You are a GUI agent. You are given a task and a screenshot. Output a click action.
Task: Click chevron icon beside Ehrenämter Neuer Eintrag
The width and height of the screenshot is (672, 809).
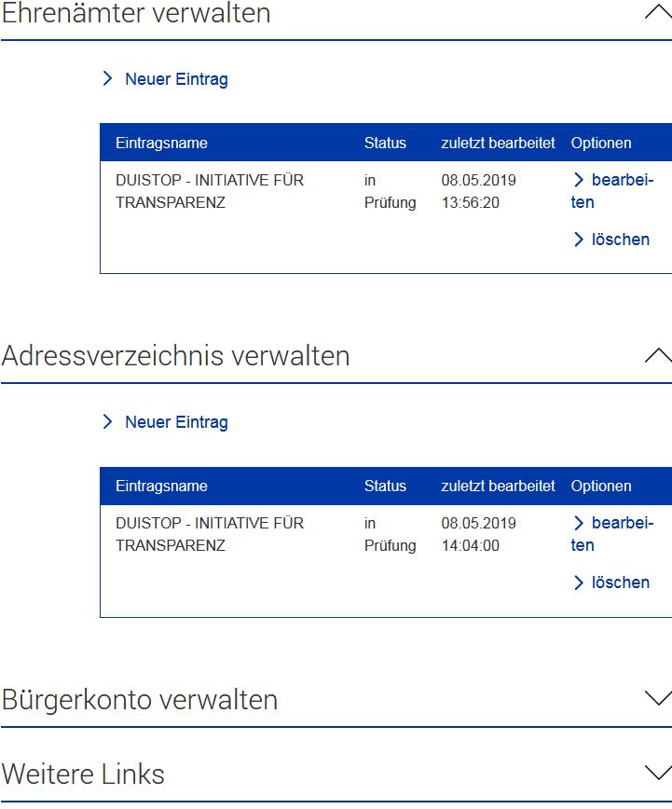pyautogui.click(x=107, y=78)
